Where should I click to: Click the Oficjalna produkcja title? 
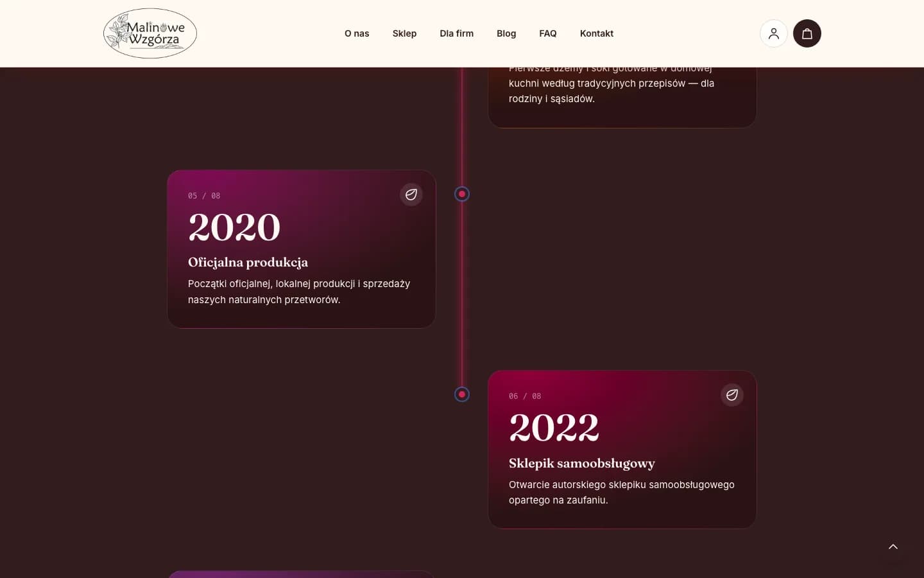[248, 262]
